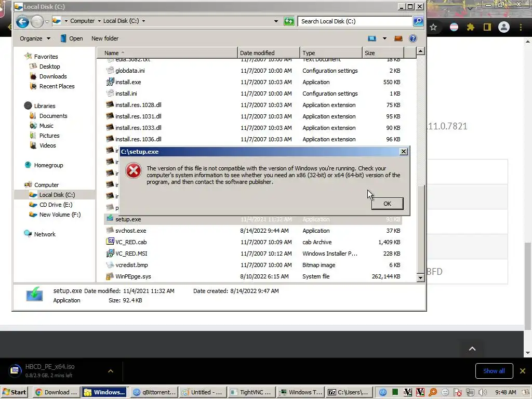Open Network in navigation pane

(45, 234)
